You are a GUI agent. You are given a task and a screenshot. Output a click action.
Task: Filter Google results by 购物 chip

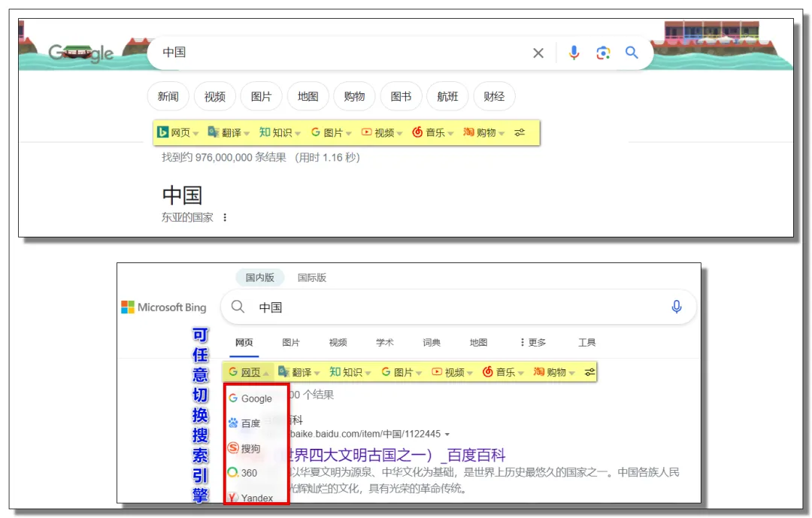pyautogui.click(x=354, y=96)
